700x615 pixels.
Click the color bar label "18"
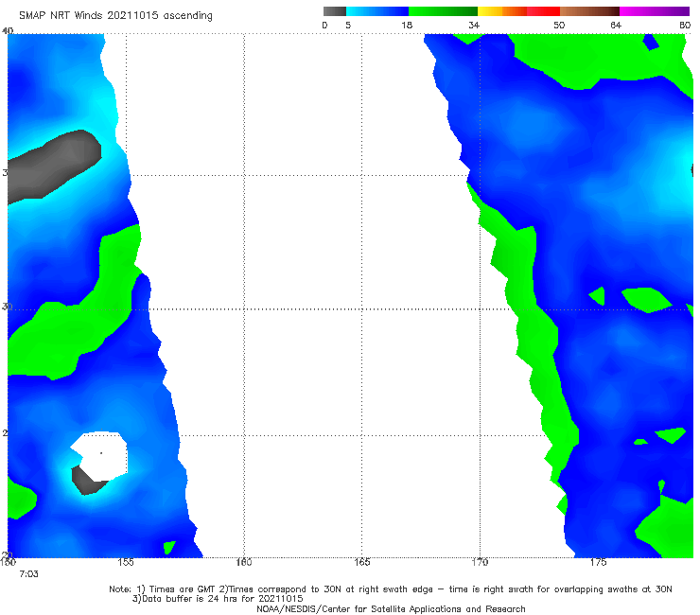coord(407,25)
